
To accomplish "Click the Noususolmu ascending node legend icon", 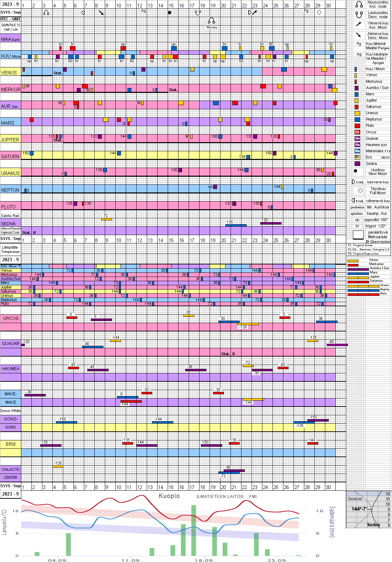I will click(x=359, y=5).
